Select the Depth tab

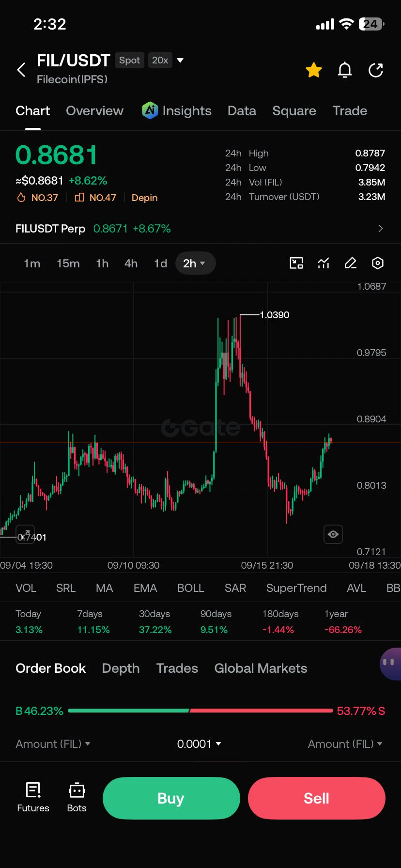(121, 668)
